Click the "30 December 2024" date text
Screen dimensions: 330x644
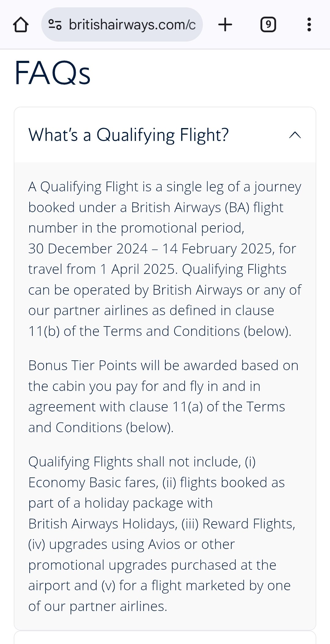pyautogui.click(x=88, y=248)
